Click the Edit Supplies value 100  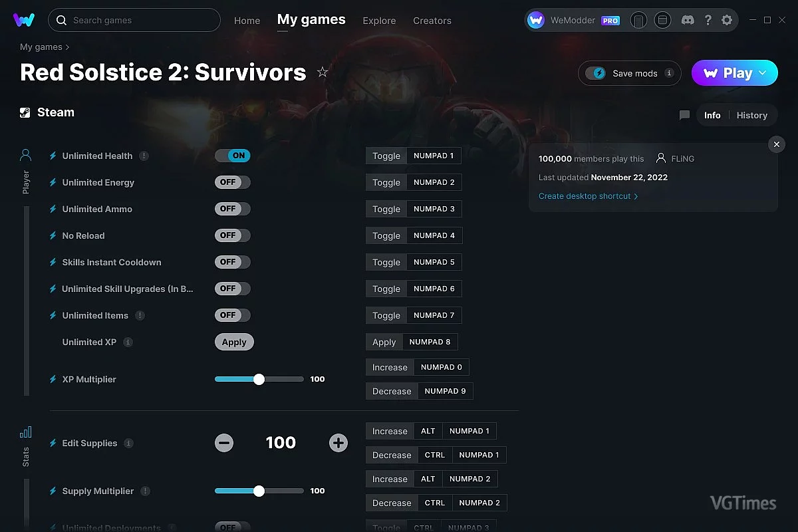(281, 443)
